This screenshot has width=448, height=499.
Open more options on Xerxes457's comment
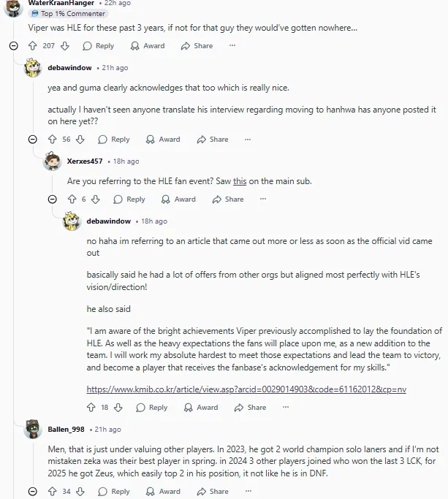pyautogui.click(x=263, y=199)
